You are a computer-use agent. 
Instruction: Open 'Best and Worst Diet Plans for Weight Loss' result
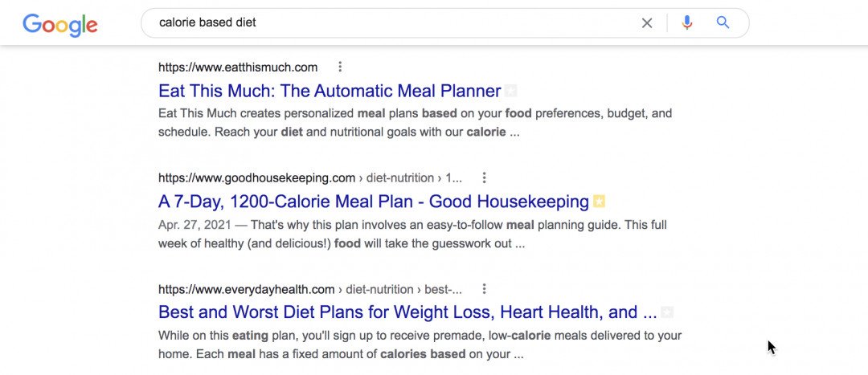coord(407,312)
